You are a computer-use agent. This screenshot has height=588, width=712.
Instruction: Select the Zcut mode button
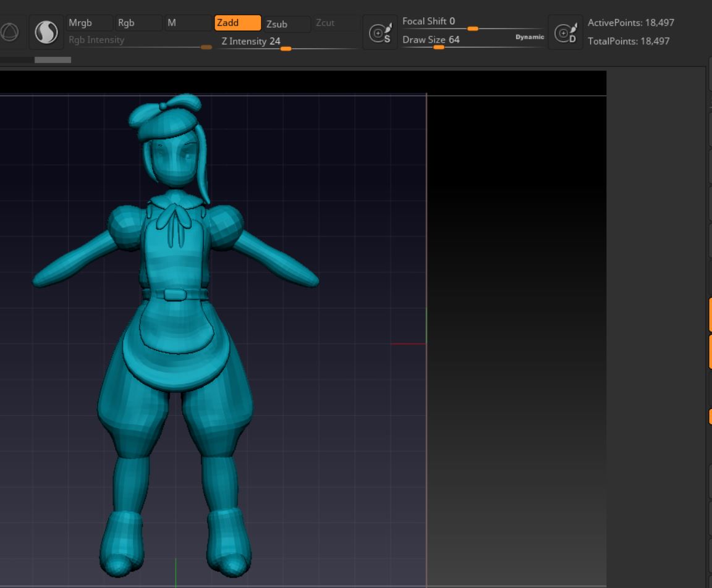[x=336, y=23]
